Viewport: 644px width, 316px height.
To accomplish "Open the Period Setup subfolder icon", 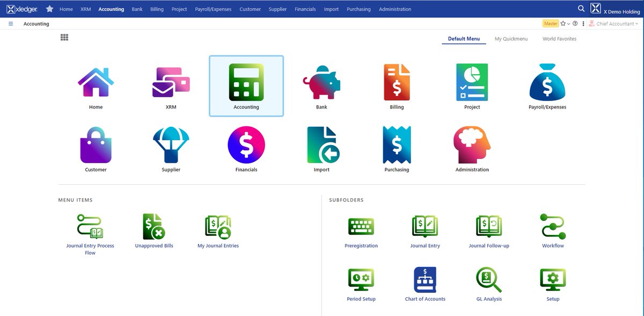I will [361, 279].
